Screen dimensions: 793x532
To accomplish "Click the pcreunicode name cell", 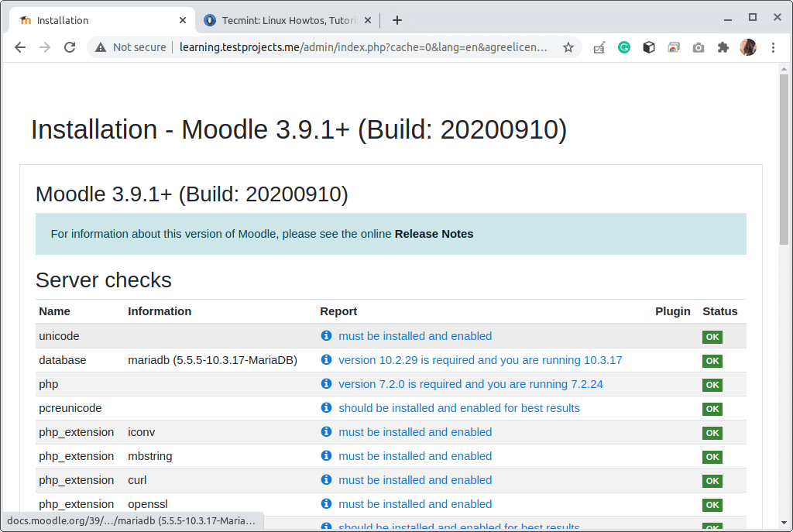I will click(x=70, y=408).
